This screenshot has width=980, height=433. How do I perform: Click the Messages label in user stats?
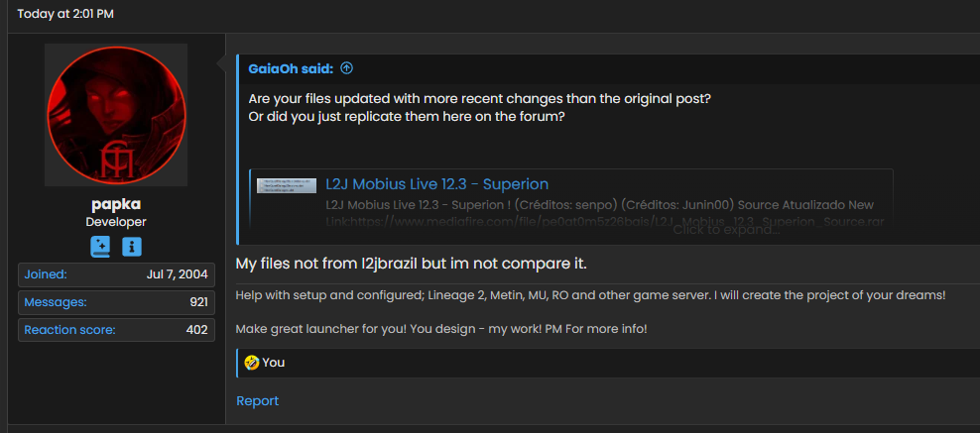click(x=56, y=302)
